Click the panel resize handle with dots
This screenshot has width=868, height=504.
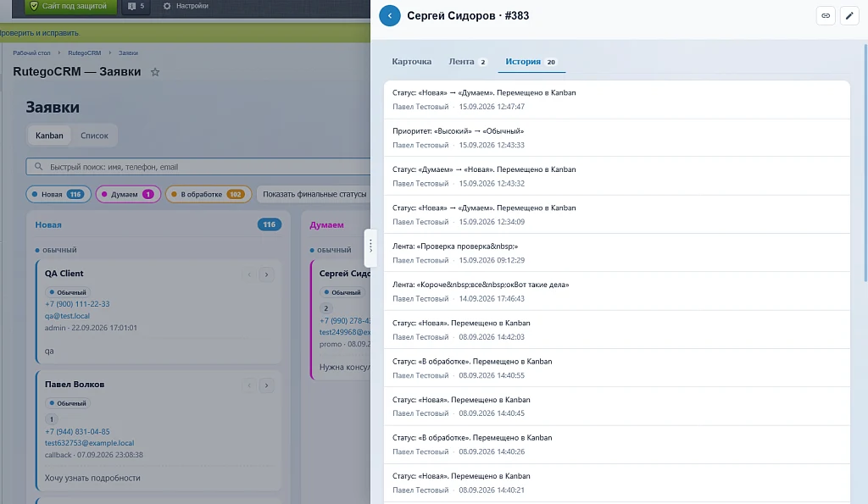(x=370, y=247)
